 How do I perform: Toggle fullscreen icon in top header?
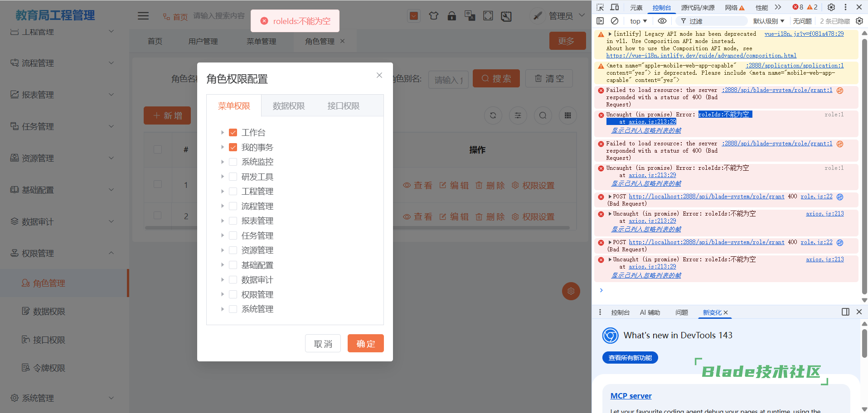tap(488, 16)
